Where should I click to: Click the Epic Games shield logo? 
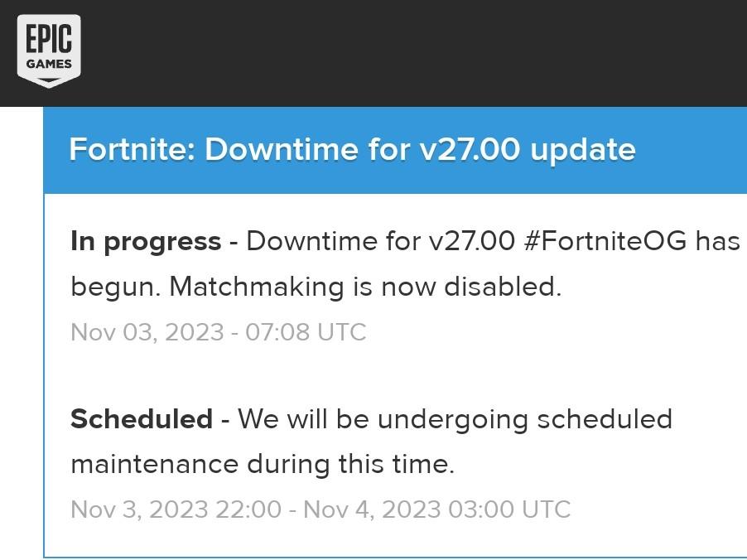coord(49,50)
